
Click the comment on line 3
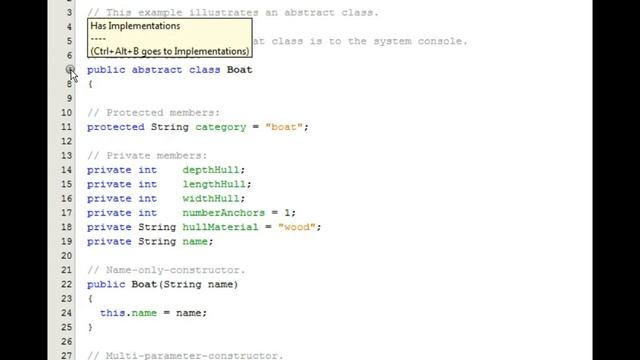233,13
